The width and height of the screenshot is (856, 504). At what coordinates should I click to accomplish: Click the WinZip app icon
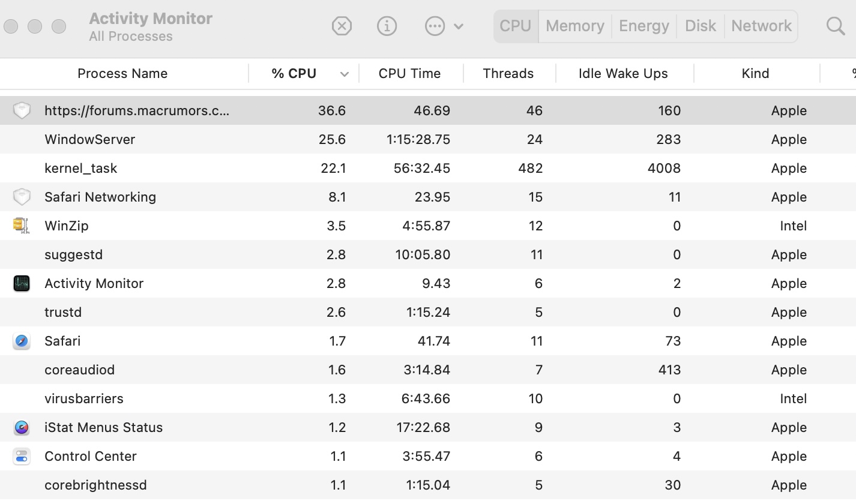click(22, 226)
